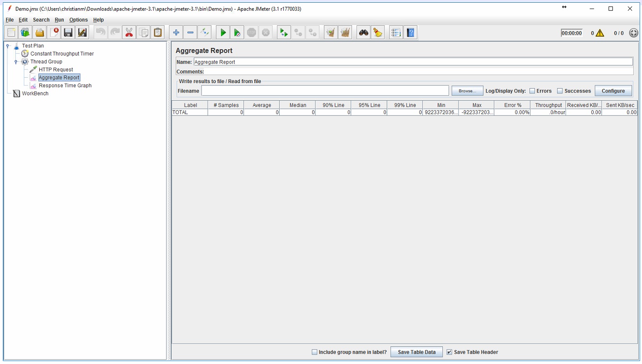This screenshot has width=642, height=364.
Task: Enable the Successes only checkbox
Action: (x=560, y=91)
